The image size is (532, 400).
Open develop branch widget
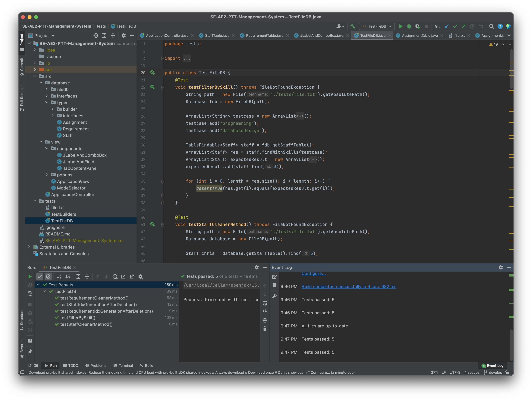pyautogui.click(x=493, y=372)
